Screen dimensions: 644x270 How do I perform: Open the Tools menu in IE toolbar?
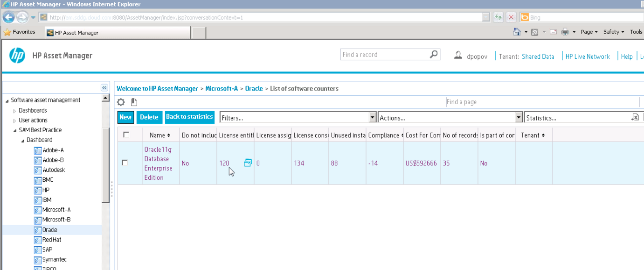pos(636,32)
